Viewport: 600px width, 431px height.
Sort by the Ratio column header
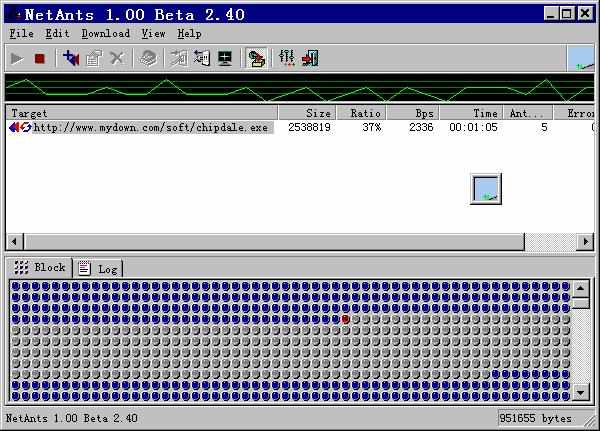click(362, 113)
